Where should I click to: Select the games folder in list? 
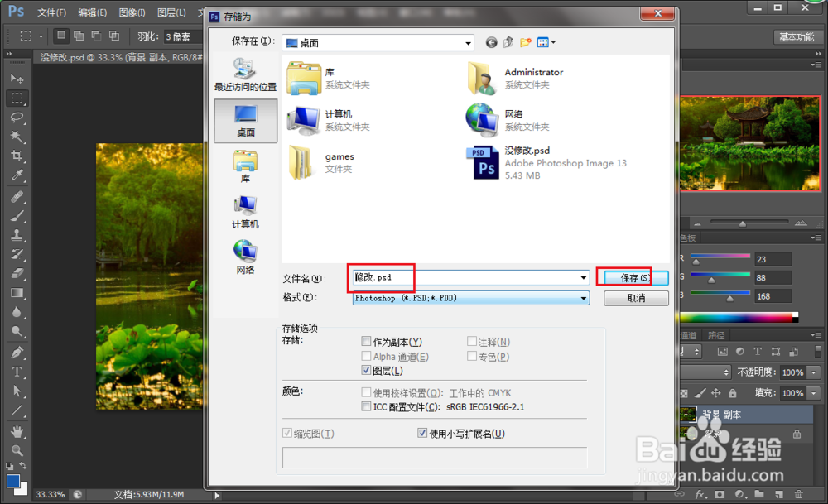click(321, 162)
